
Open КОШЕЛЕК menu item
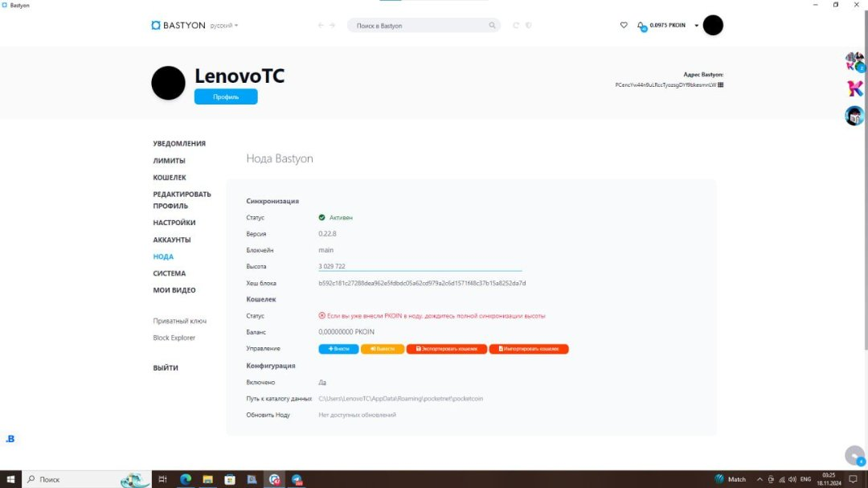pyautogui.click(x=170, y=177)
